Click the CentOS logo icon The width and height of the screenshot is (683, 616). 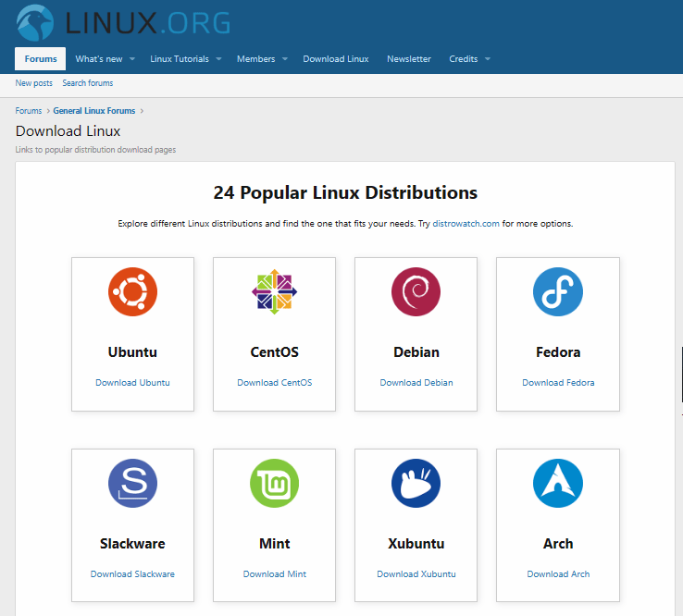pyautogui.click(x=275, y=291)
